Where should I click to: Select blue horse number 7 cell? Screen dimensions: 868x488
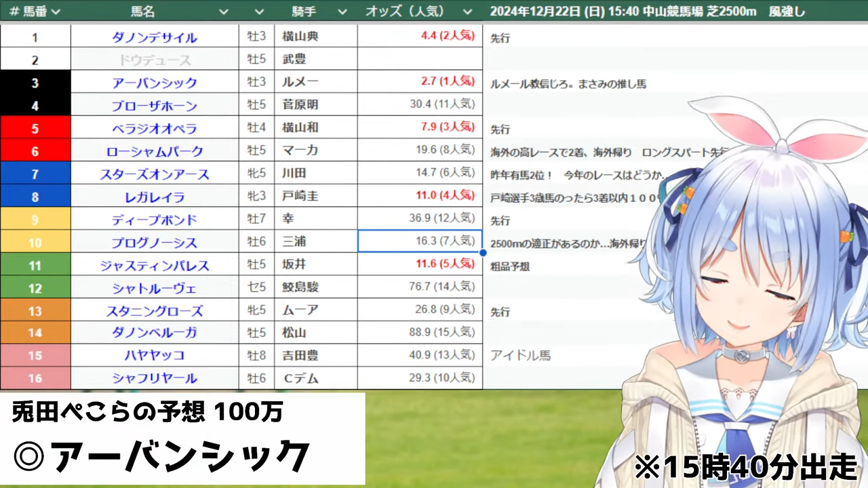(35, 174)
